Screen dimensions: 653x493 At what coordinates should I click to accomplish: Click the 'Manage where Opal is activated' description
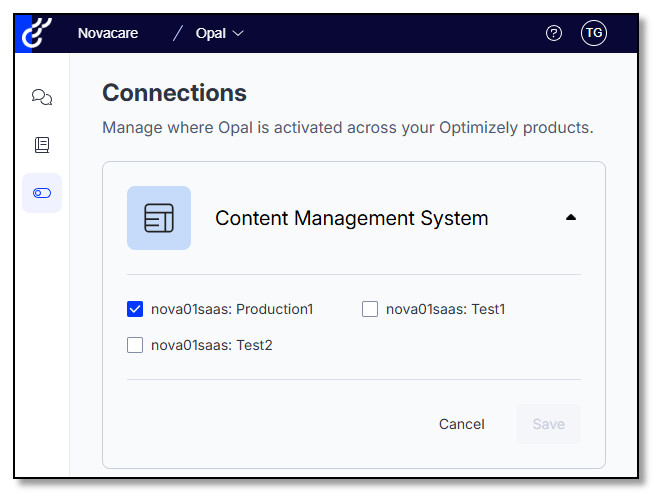[x=348, y=127]
